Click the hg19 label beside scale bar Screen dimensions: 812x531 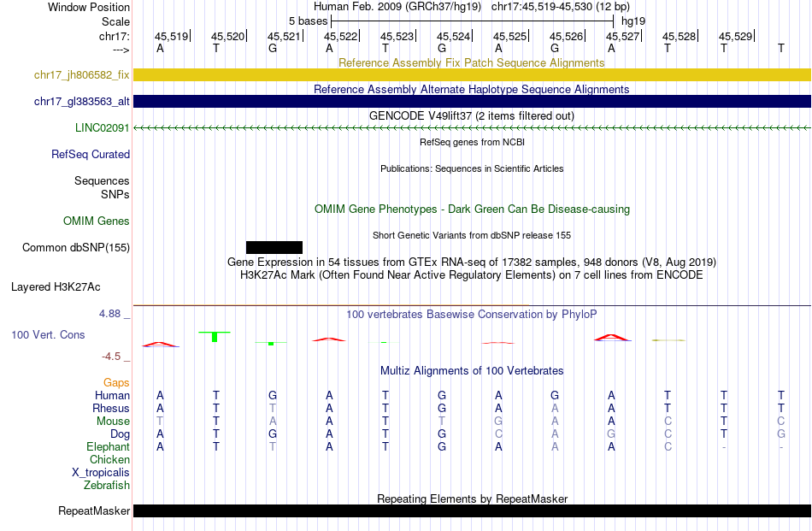pyautogui.click(x=633, y=21)
